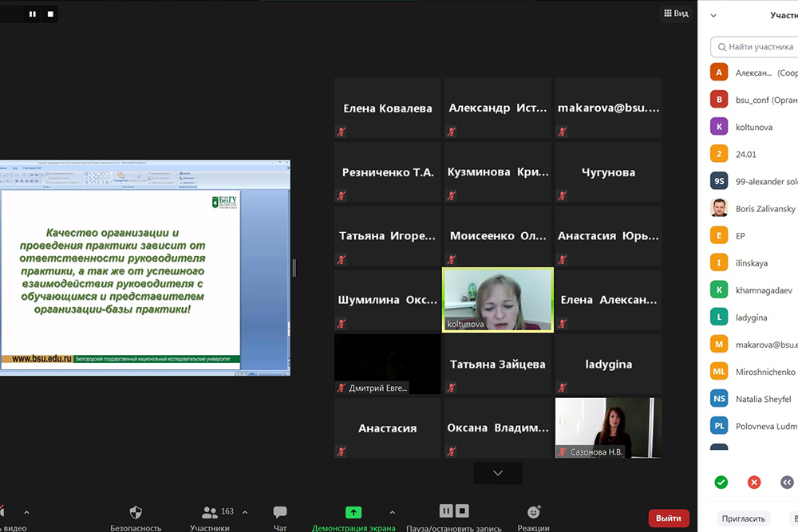Select ilinskaya in the participants list
The image size is (798, 532).
[754, 263]
